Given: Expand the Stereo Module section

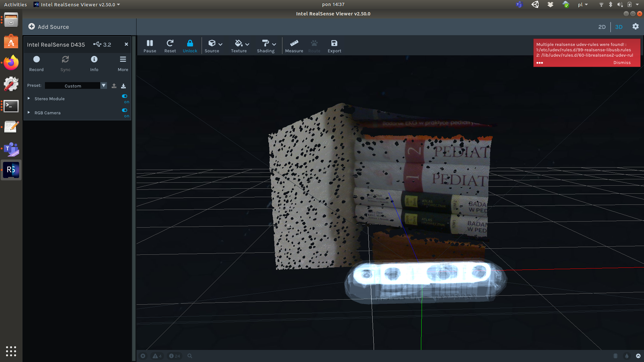Looking at the screenshot, I should [29, 98].
